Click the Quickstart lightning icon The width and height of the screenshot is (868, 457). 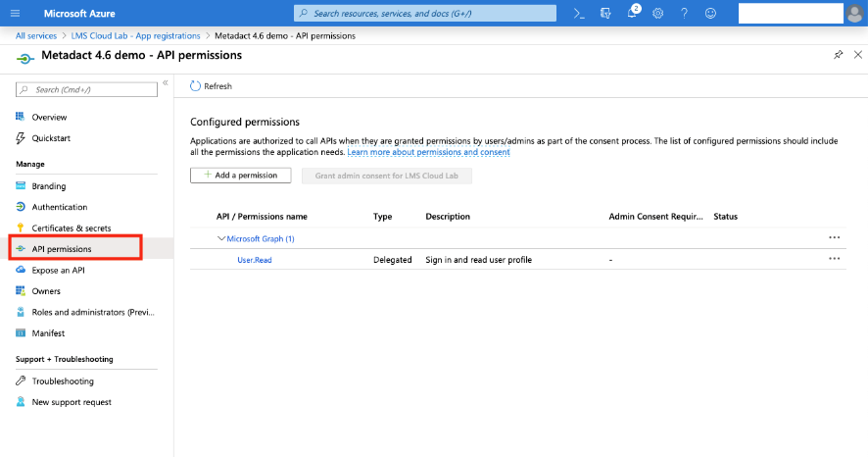21,138
